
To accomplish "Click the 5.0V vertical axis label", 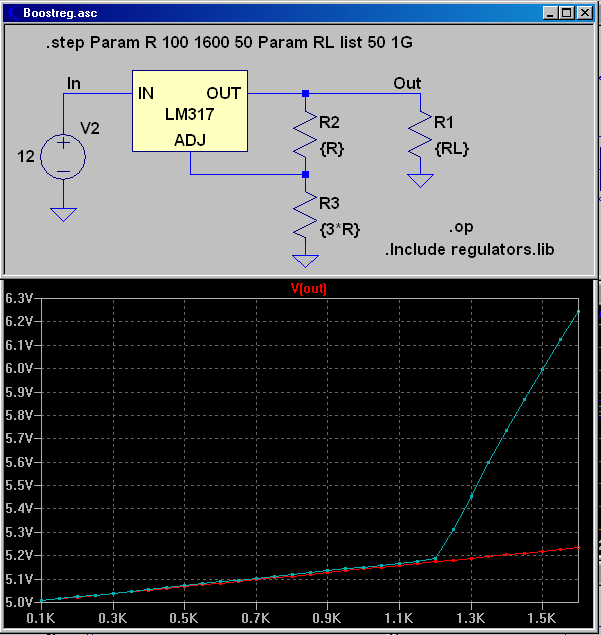I will [x=19, y=602].
